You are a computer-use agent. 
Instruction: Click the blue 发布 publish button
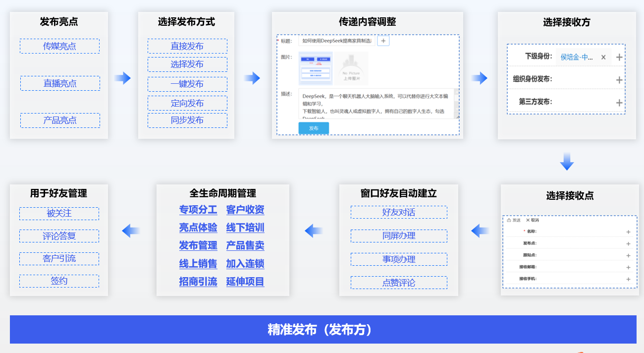314,128
